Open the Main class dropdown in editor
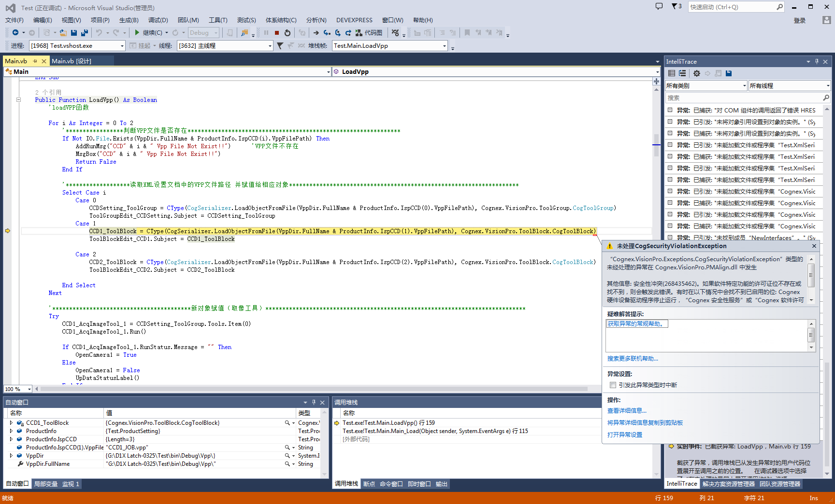Image resolution: width=835 pixels, height=504 pixels. 167,71
